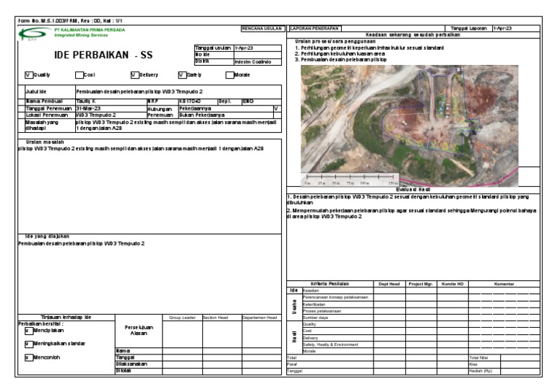Toggle the Meningkatkan standar checkbox
Image resolution: width=555 pixels, height=392 pixels.
27,343
